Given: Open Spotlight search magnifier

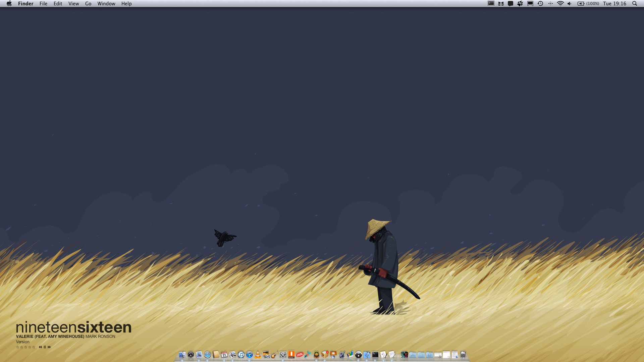Looking at the screenshot, I should coord(634,4).
